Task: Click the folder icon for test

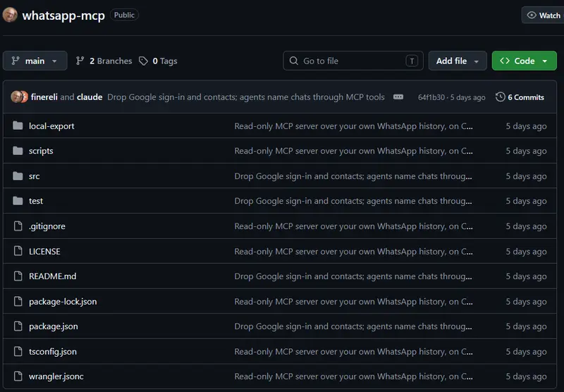Action: 18,201
